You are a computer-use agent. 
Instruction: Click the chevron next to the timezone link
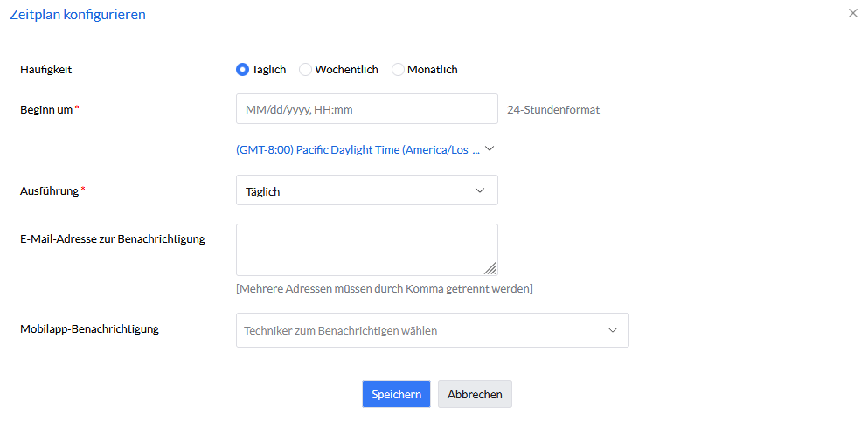[x=489, y=148]
